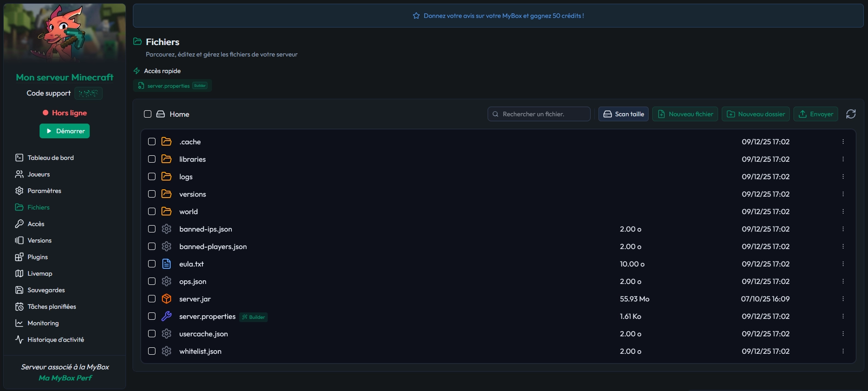Tick the checkbox for the logs folder
This screenshot has height=391, width=868.
tap(152, 176)
